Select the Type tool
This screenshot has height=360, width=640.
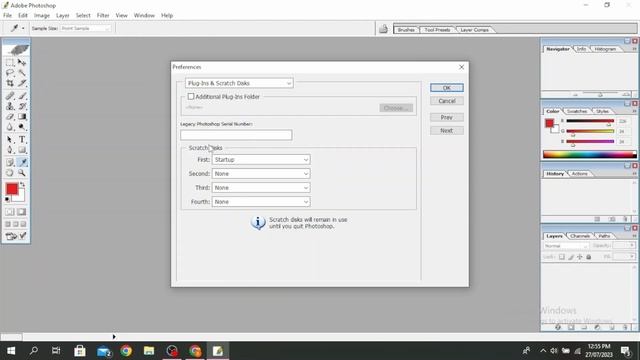[22, 140]
